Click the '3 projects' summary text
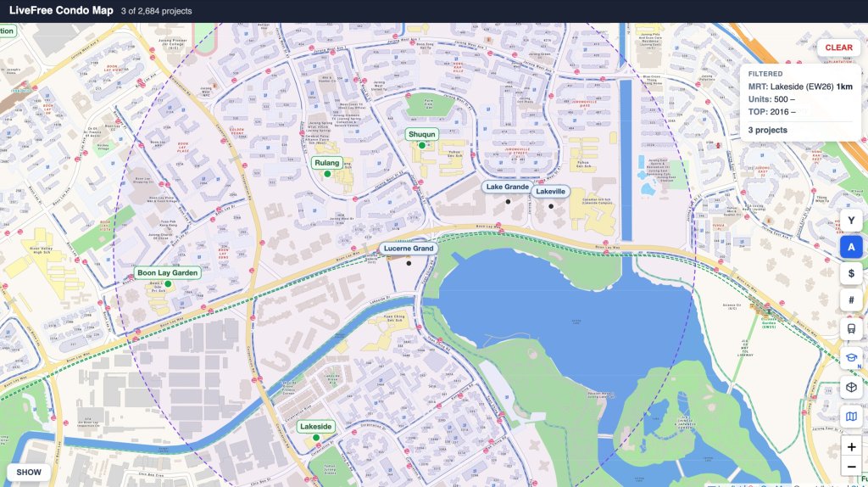Screen dimensions: 868x487 (x=768, y=130)
